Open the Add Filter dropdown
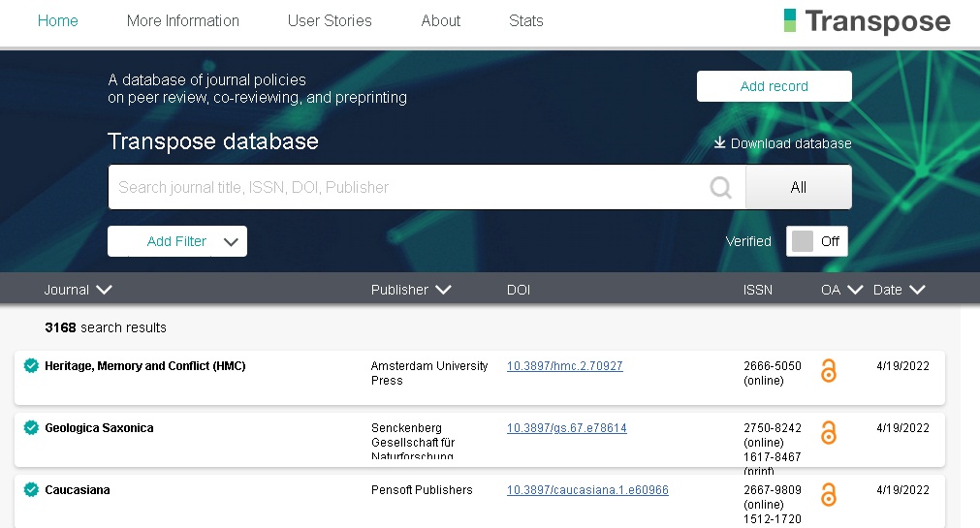The height and width of the screenshot is (528, 980). pos(177,241)
